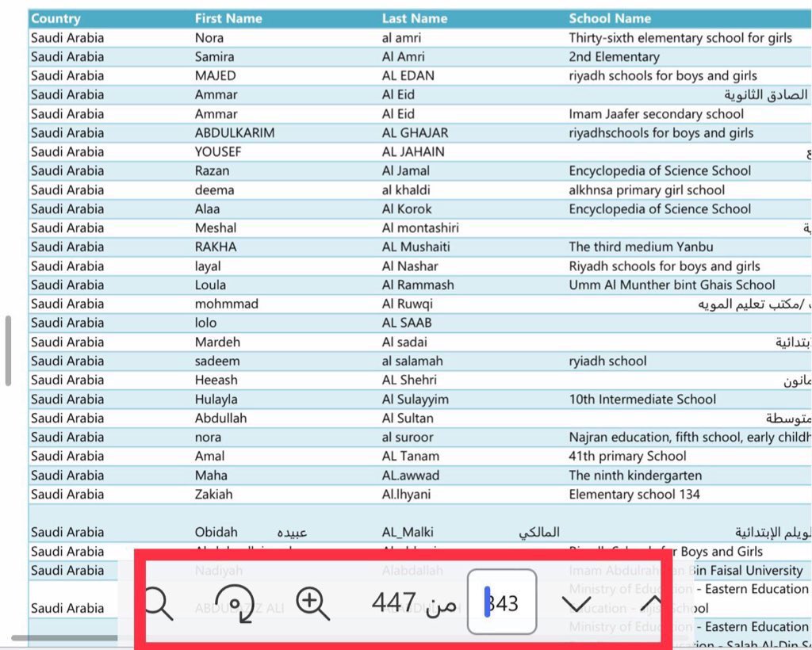Go to previous page with up chevron
This screenshot has width=812, height=650.
click(x=652, y=603)
